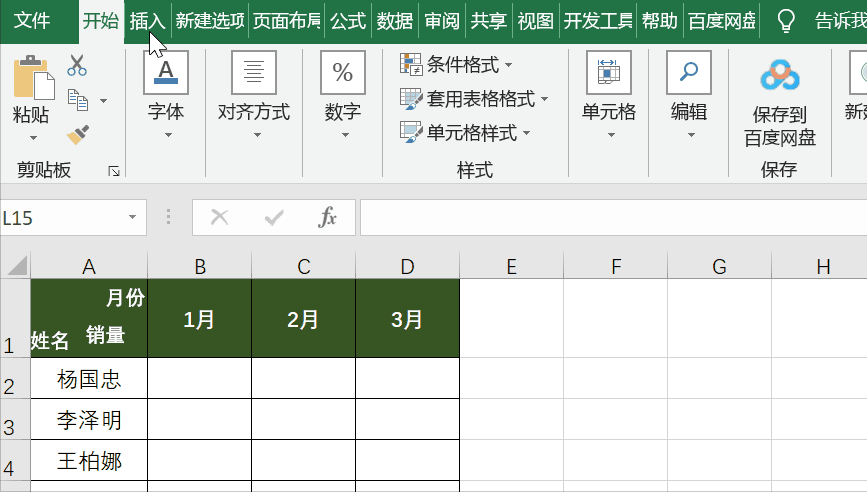Screen dimensions: 867x492
Task: Switch to the 开发工具 tab
Action: click(x=598, y=21)
